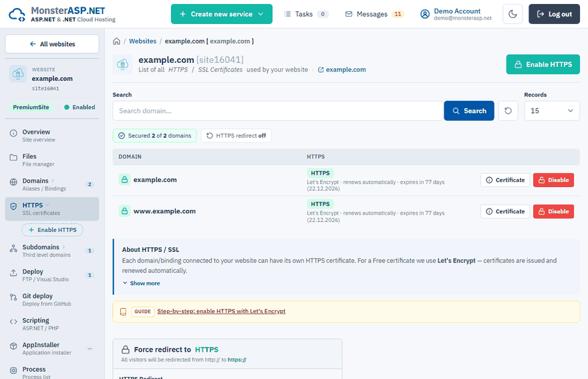588x379 pixels.
Task: Open Scripting ASP.NET / PHP
Action: [x=52, y=324]
